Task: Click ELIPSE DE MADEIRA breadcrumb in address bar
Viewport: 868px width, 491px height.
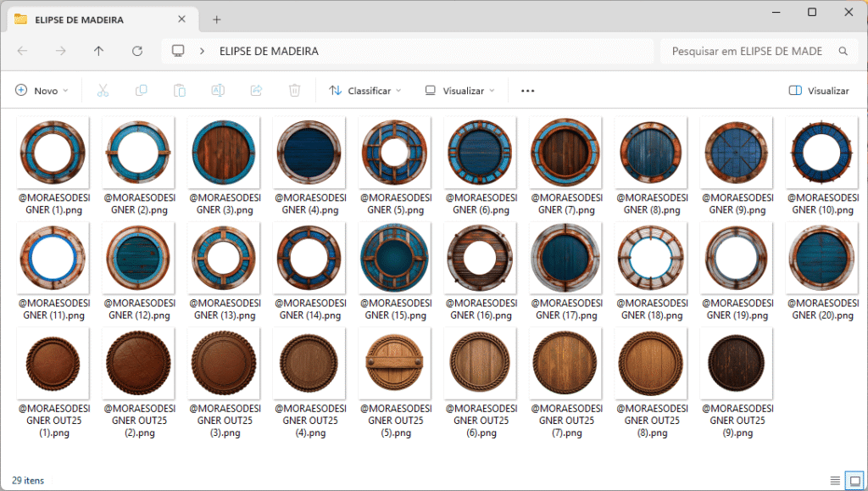Action: (269, 51)
